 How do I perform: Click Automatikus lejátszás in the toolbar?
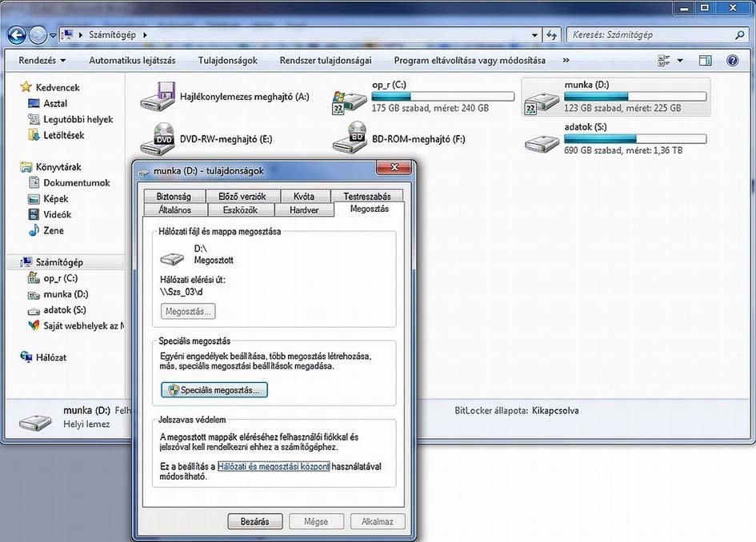(x=132, y=60)
